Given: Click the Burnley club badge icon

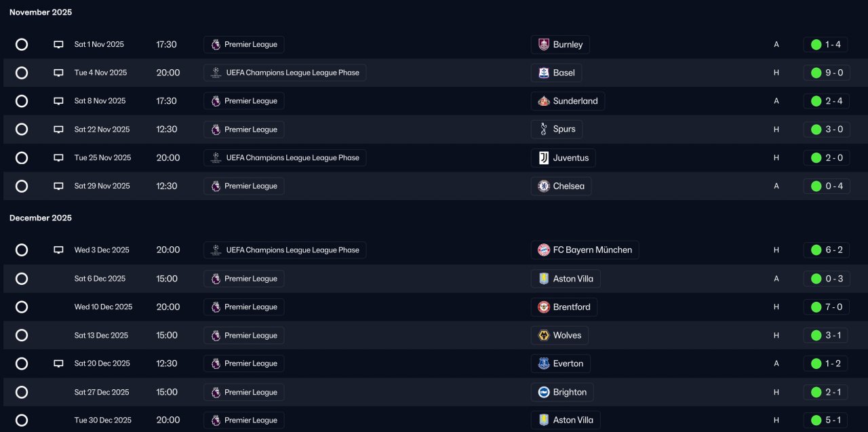Looking at the screenshot, I should [x=543, y=45].
